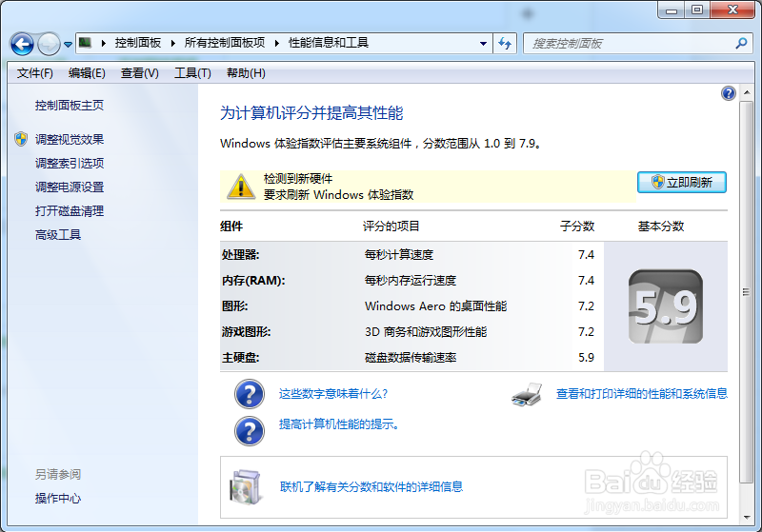762x532 pixels.
Task: Click the magnifier search icon
Action: pos(741,43)
